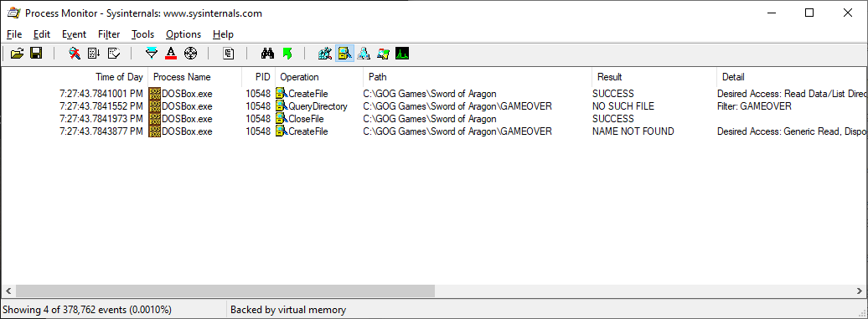Open the Tools menu
This screenshot has width=868, height=319.
coord(142,34)
